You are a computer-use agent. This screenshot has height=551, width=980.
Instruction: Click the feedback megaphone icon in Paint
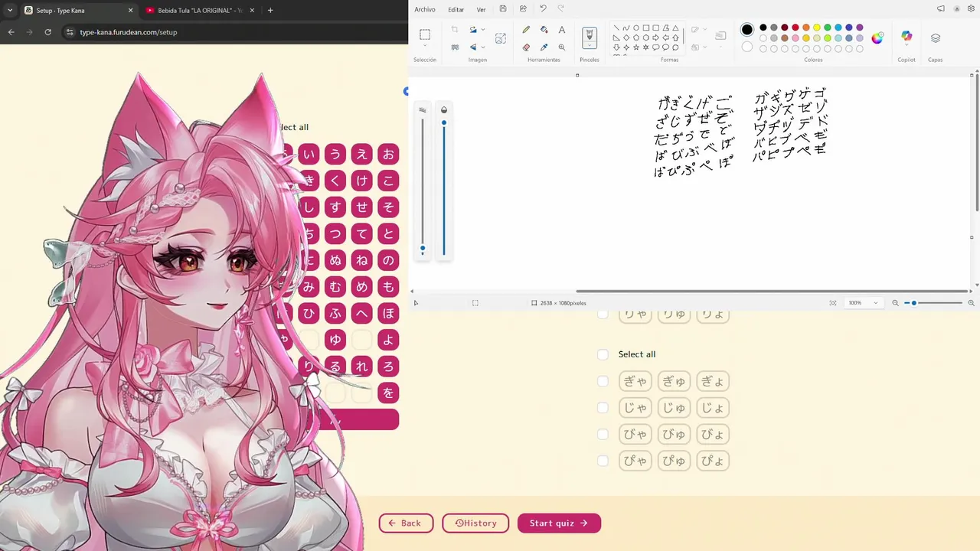[941, 9]
